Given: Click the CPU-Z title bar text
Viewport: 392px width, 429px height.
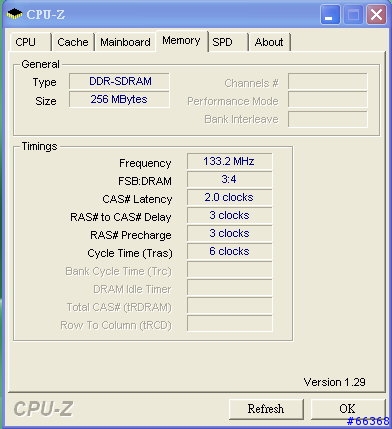Looking at the screenshot, I should pyautogui.click(x=46, y=14).
